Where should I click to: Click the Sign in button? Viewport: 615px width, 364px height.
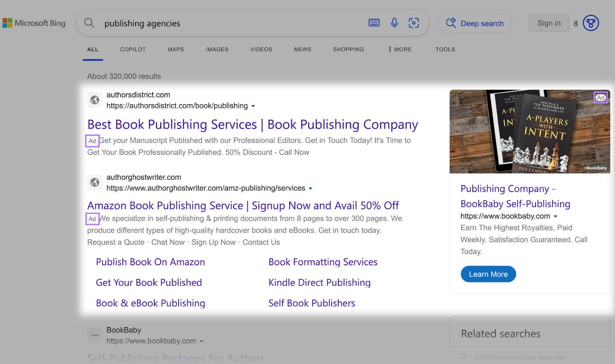(x=549, y=23)
